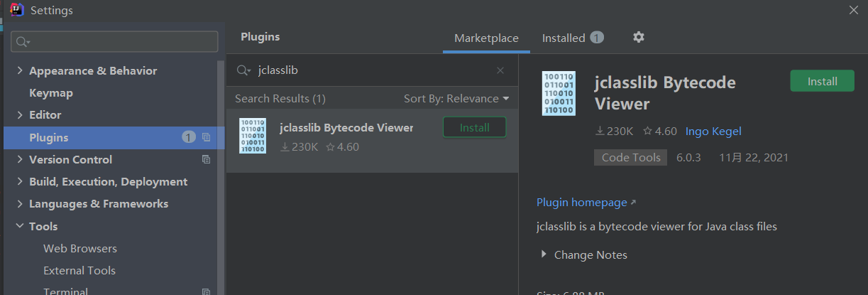This screenshot has width=868, height=295.
Task: Click the IntelliJ IDEA logo icon in title bar
Action: click(17, 10)
